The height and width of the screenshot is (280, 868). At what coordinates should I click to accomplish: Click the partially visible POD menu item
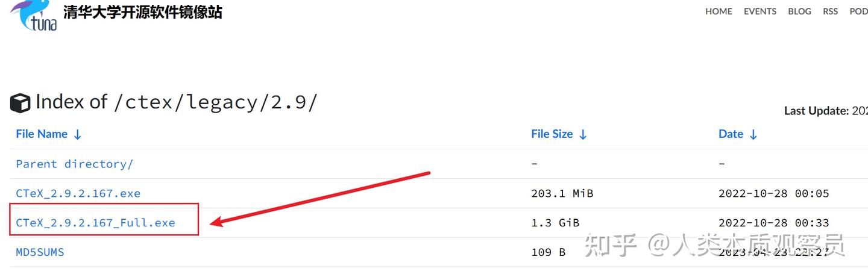(858, 11)
